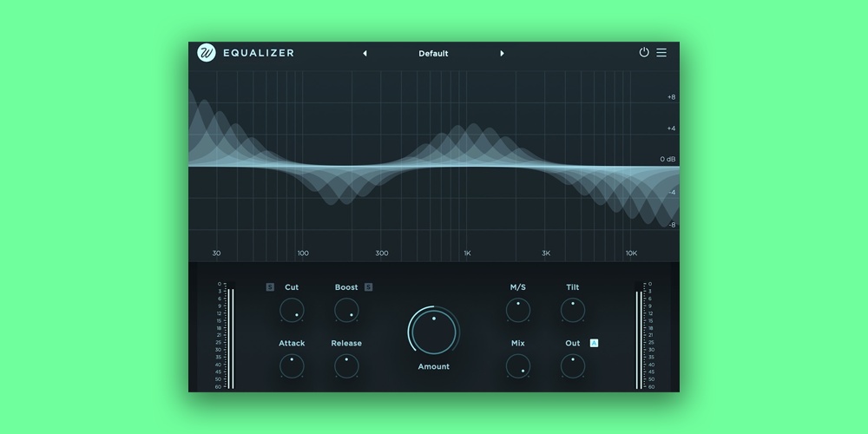
Task: Enable the auto gain A button near Out
Action: [x=594, y=343]
